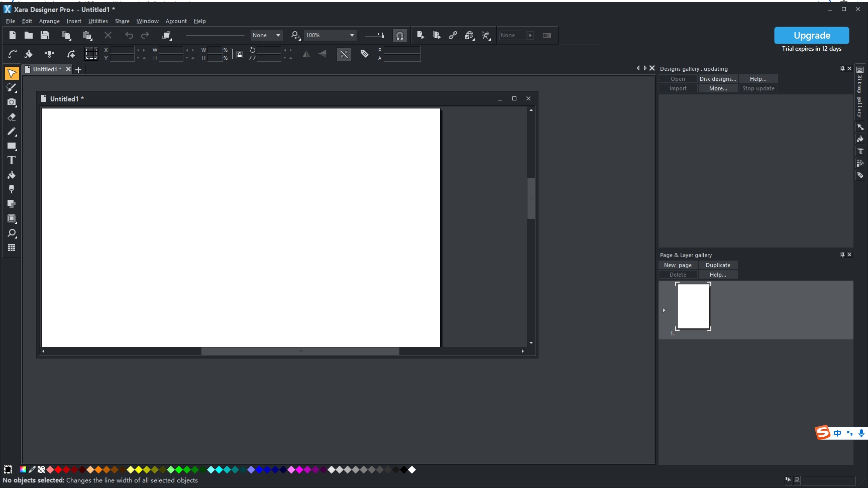Toggle magnetic snapping (magnet icon)
Image resolution: width=868 pixels, height=488 pixels.
[x=399, y=36]
